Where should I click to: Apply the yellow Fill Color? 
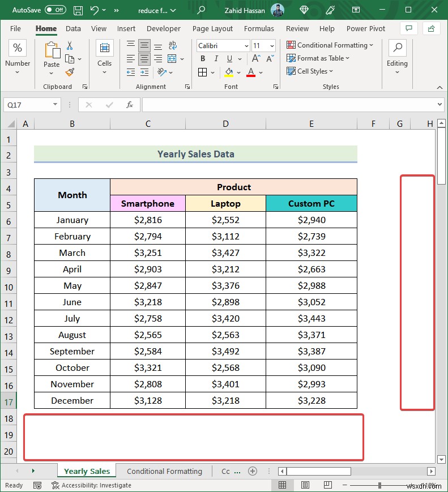(x=229, y=72)
